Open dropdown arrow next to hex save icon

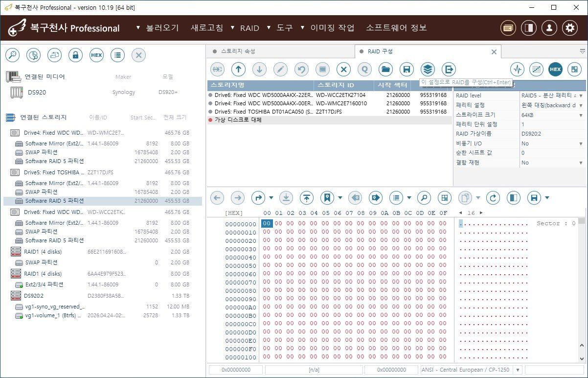(x=547, y=198)
